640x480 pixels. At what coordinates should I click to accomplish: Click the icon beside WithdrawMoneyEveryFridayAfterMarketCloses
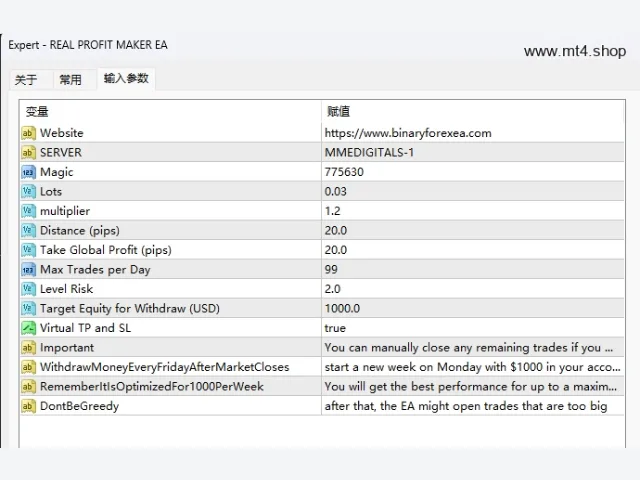[28, 367]
